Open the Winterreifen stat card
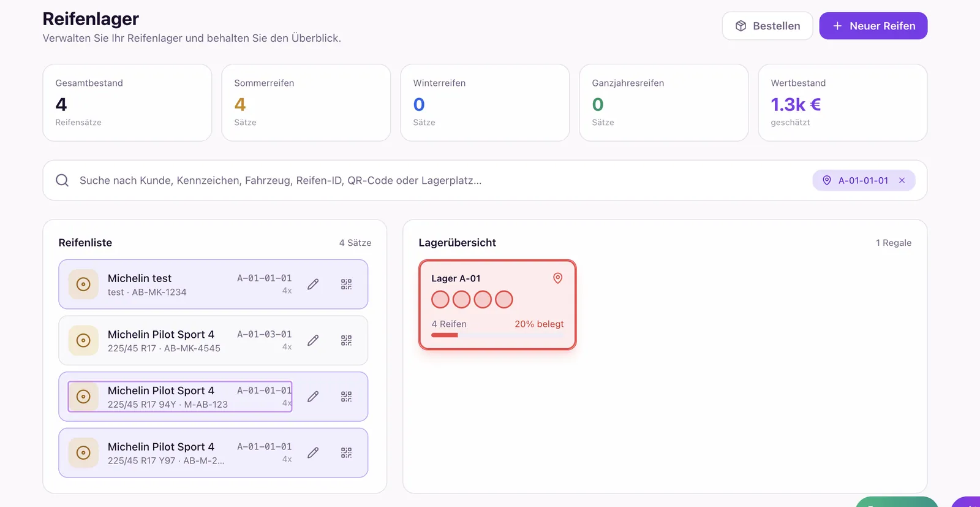The width and height of the screenshot is (980, 507). 485,102
